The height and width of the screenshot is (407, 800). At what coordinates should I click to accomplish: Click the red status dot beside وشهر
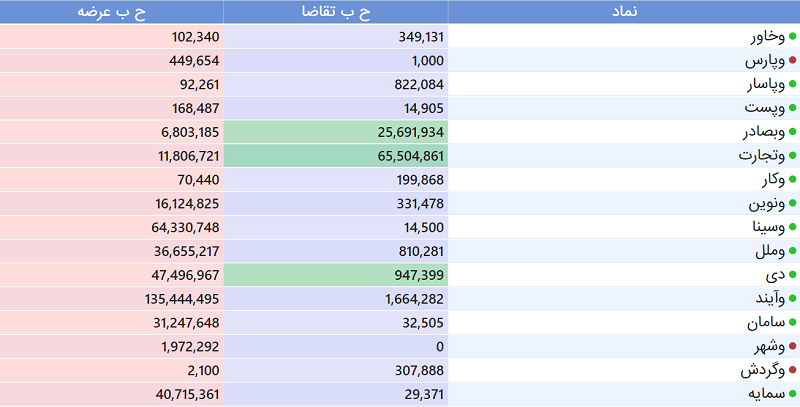point(792,346)
